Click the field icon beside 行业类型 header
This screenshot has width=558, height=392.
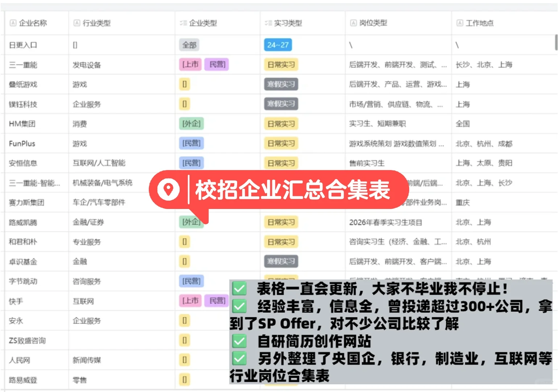(x=77, y=23)
